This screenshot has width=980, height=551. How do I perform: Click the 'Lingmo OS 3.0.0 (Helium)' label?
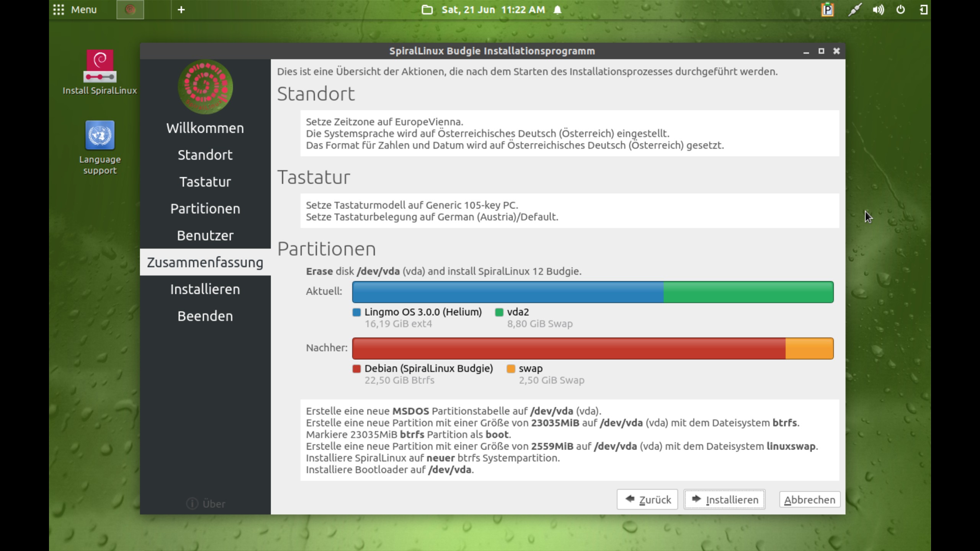423,312
